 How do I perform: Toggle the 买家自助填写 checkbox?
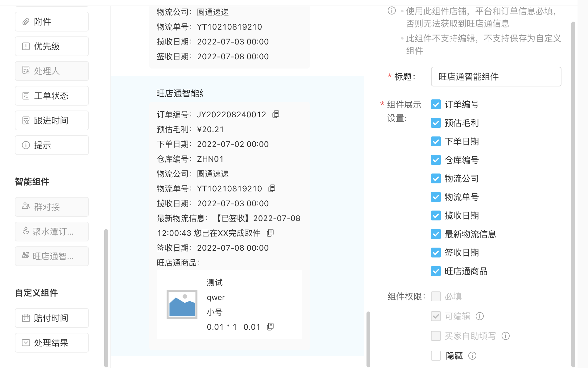[x=436, y=336]
